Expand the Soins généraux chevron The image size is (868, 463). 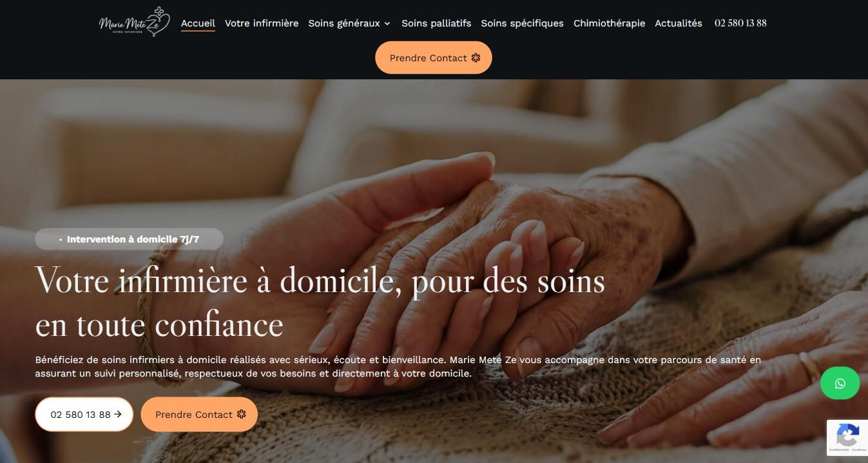tap(387, 23)
